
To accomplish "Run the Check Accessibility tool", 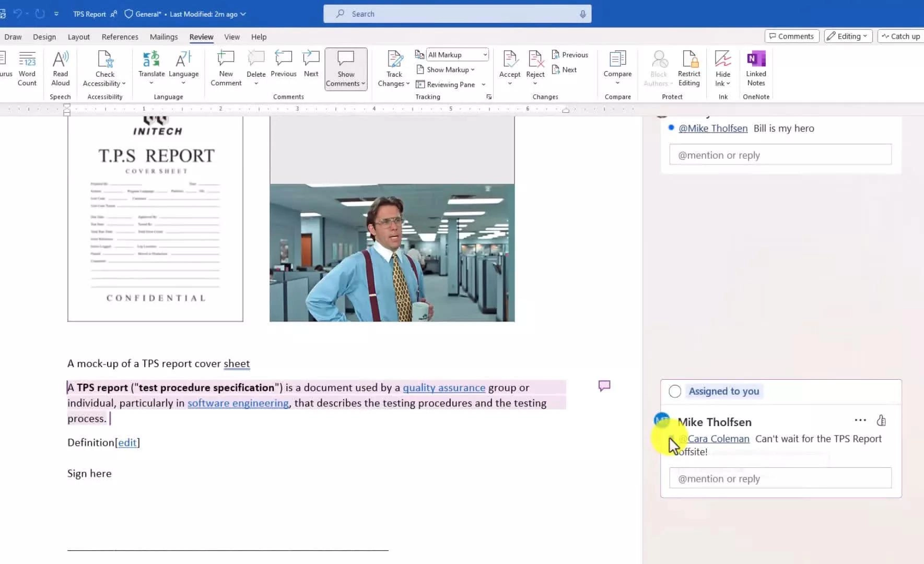I will [104, 68].
